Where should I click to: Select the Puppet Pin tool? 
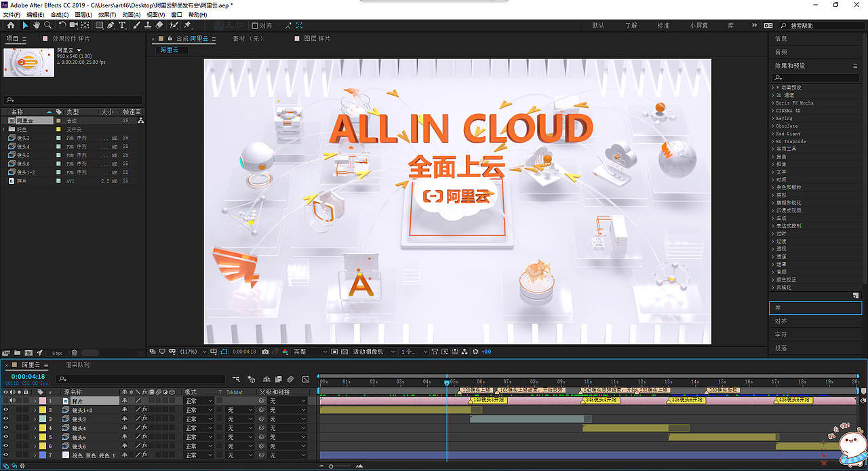pyautogui.click(x=186, y=25)
